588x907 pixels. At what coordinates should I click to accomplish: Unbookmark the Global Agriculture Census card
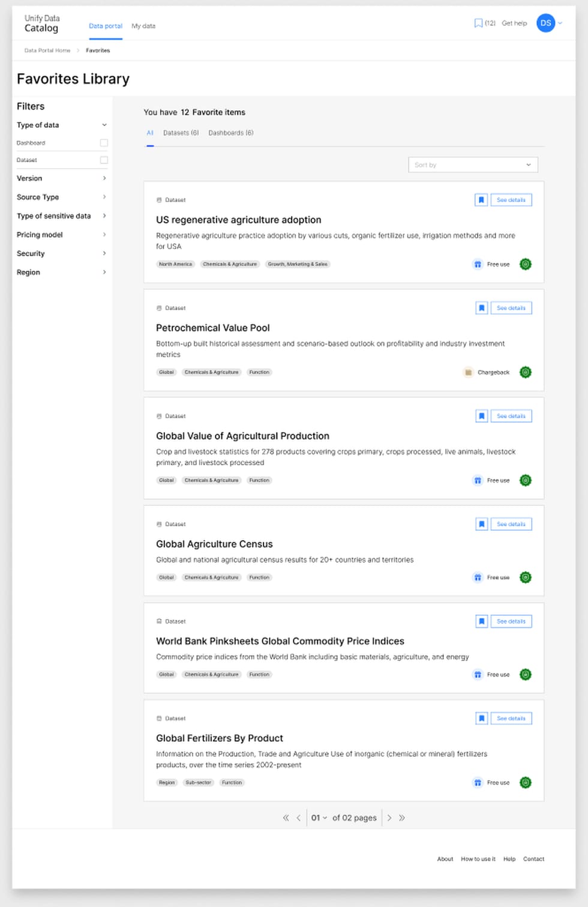point(481,524)
